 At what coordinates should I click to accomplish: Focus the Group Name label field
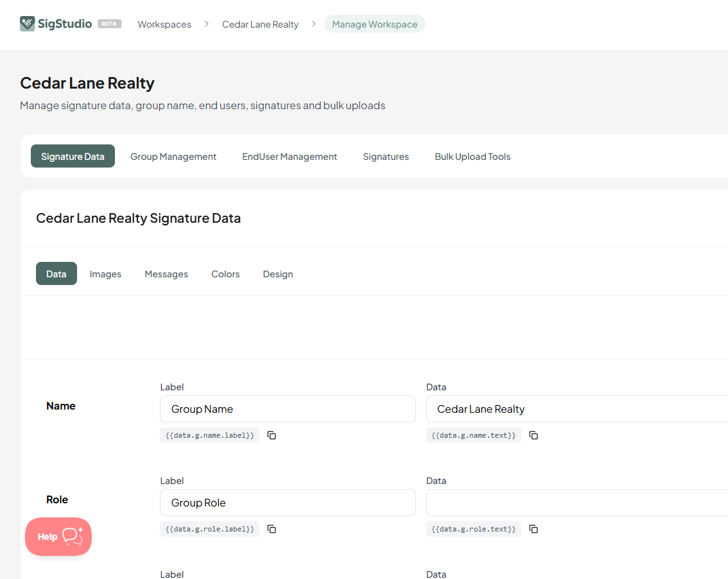pyautogui.click(x=288, y=409)
